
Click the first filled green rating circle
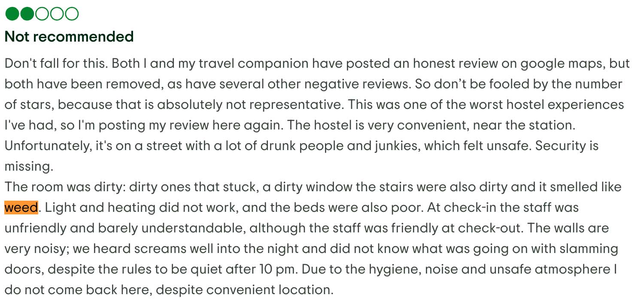click(x=12, y=14)
